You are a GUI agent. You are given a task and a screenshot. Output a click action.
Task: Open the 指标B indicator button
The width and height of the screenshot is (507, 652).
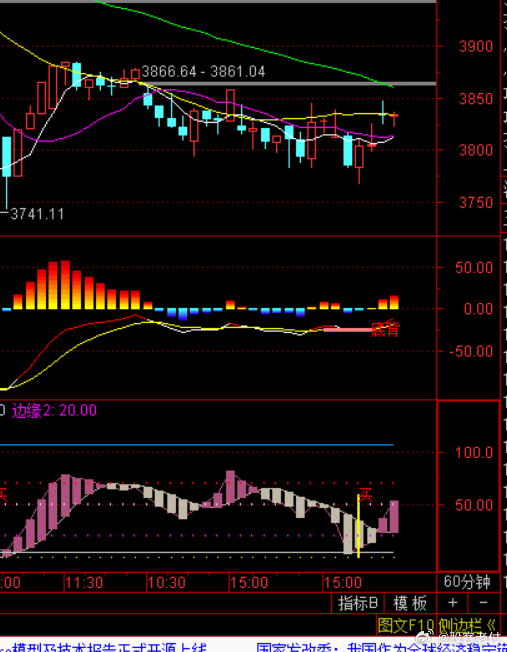click(358, 603)
